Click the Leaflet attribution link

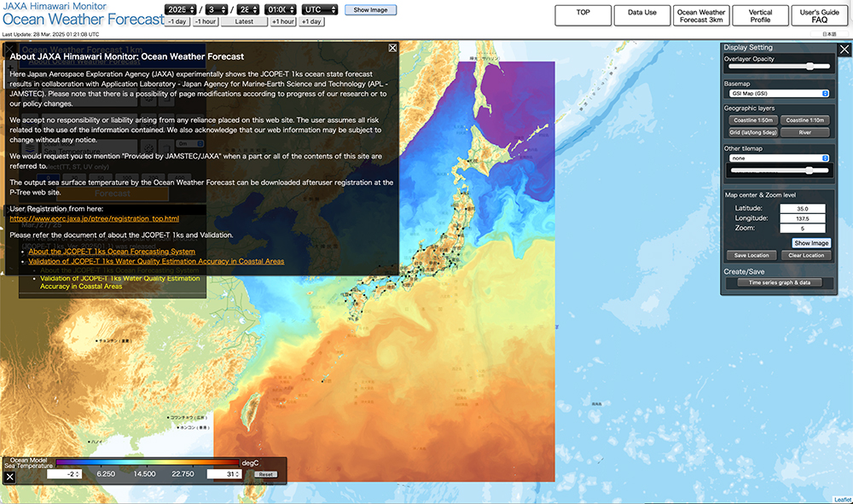pyautogui.click(x=842, y=500)
